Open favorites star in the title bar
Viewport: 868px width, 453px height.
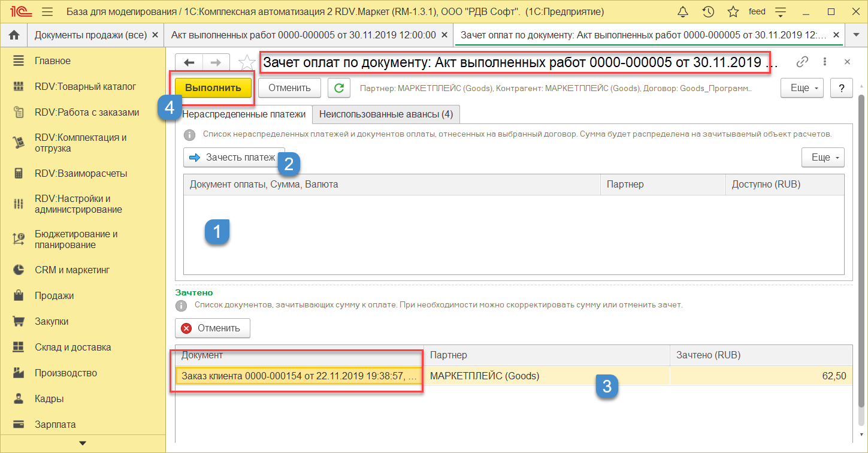click(x=733, y=12)
